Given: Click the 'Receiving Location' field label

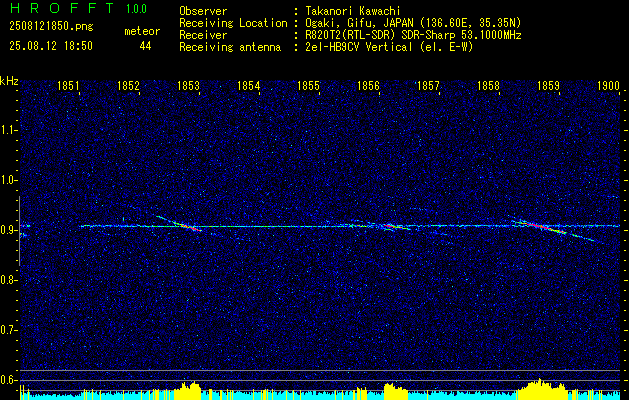Looking at the screenshot, I should coord(233,23).
